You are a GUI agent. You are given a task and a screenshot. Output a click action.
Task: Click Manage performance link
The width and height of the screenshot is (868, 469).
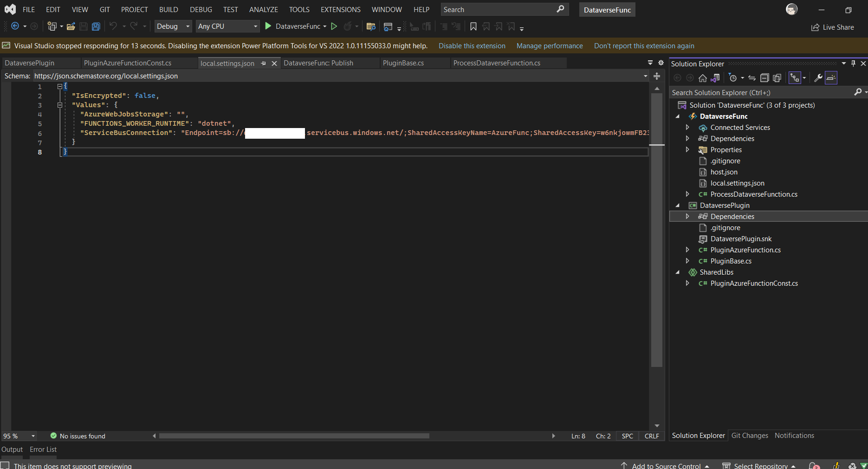[550, 46]
